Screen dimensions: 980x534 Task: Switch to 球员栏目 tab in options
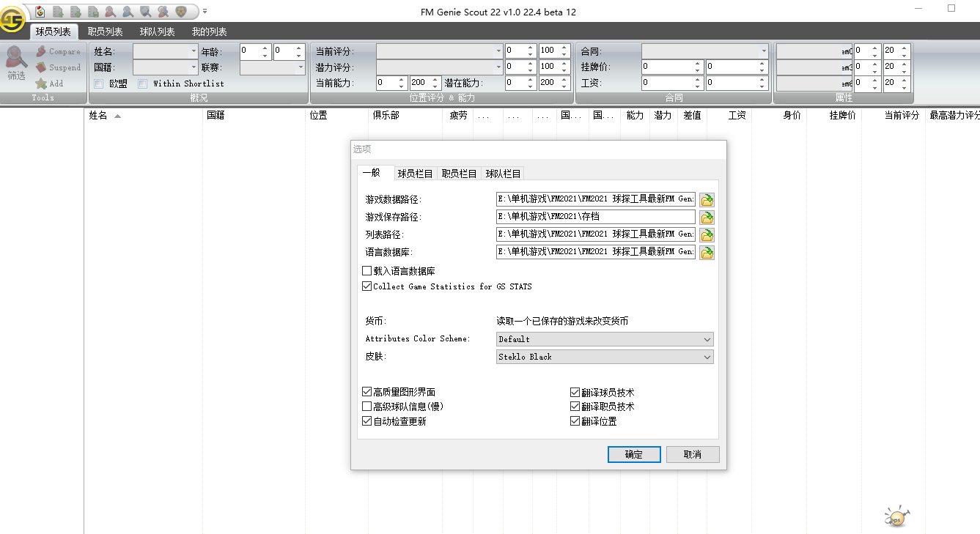415,174
